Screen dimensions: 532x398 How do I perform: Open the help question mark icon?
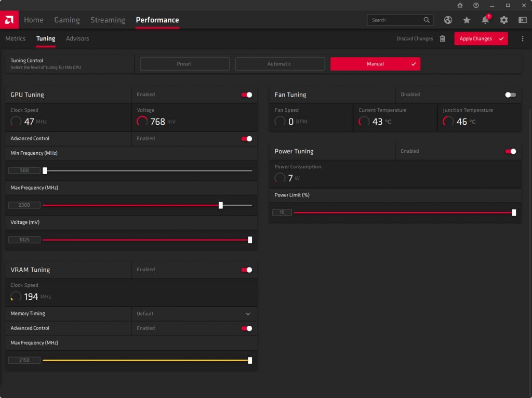(x=476, y=5)
